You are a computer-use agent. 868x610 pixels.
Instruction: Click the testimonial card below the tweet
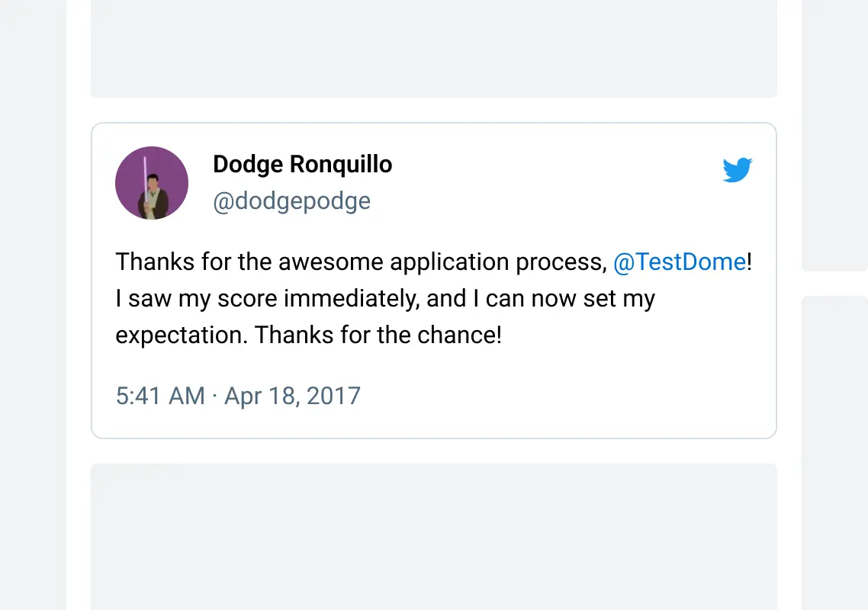tap(433, 537)
